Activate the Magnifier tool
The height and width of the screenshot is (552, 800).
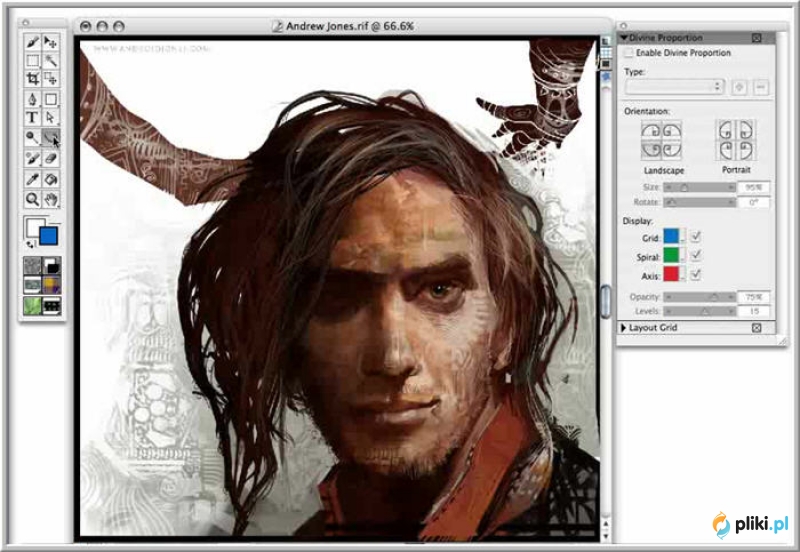pyautogui.click(x=33, y=199)
